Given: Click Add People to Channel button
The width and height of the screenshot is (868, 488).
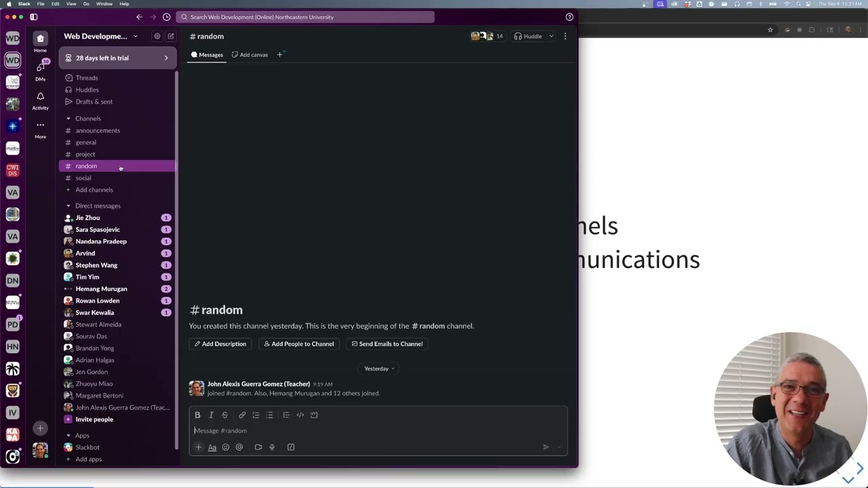Looking at the screenshot, I should pos(299,344).
